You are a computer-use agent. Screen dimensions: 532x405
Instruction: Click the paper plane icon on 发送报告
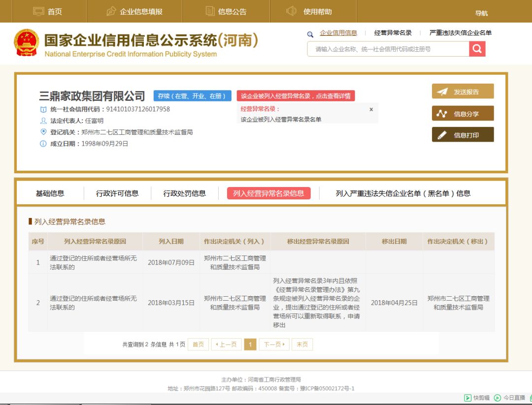(442, 92)
